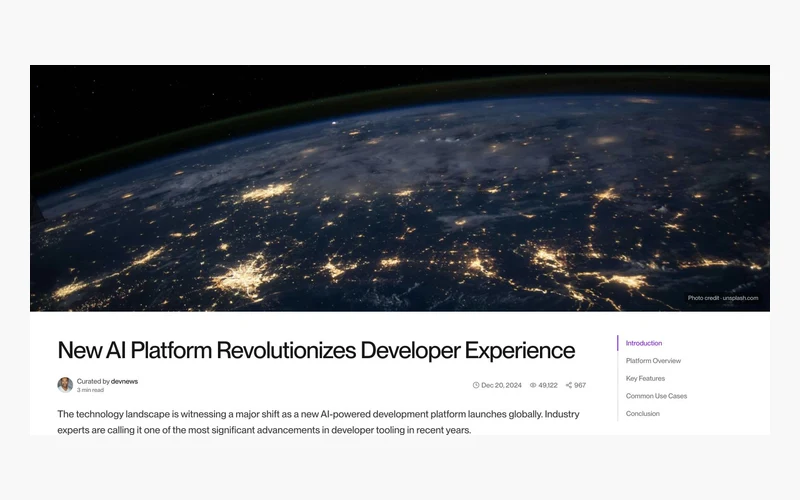The image size is (800, 500).
Task: Click the share icon next to 967
Action: (x=569, y=385)
